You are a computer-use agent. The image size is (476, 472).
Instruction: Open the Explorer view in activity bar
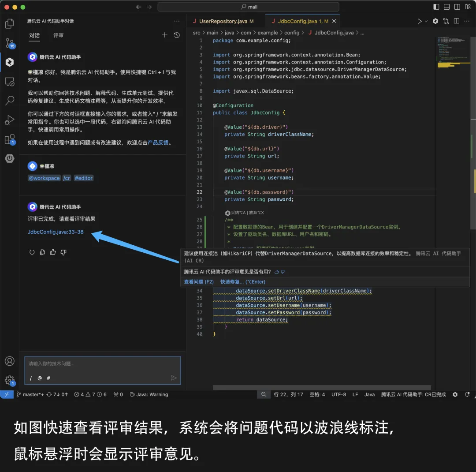tap(9, 23)
